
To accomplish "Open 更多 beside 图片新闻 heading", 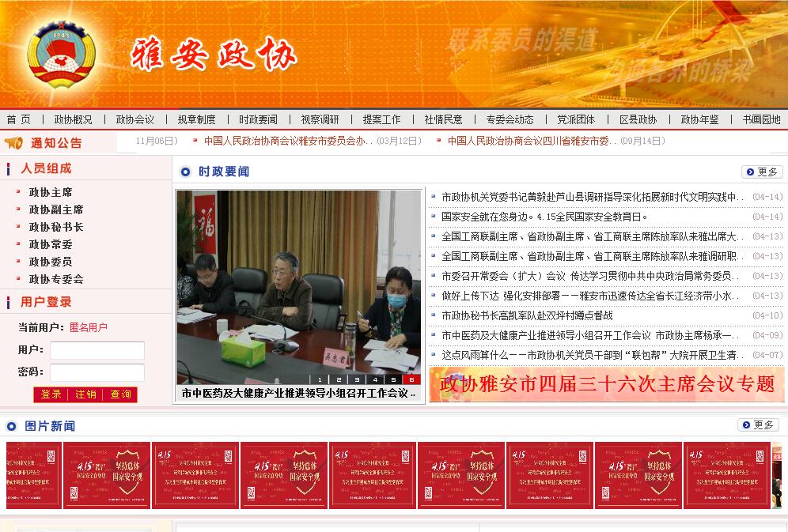I will click(758, 425).
